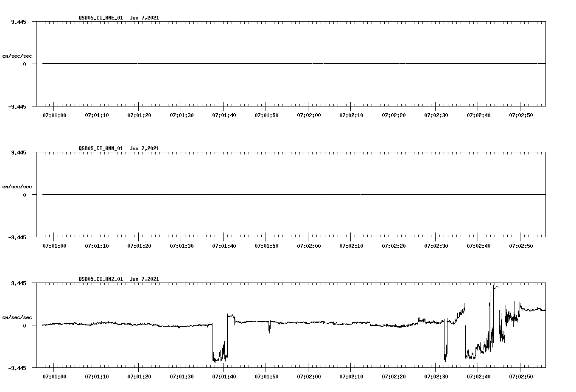Click the cm/sec/sec unit label of HNZ plot
This screenshot has width=576, height=392.
tap(17, 317)
